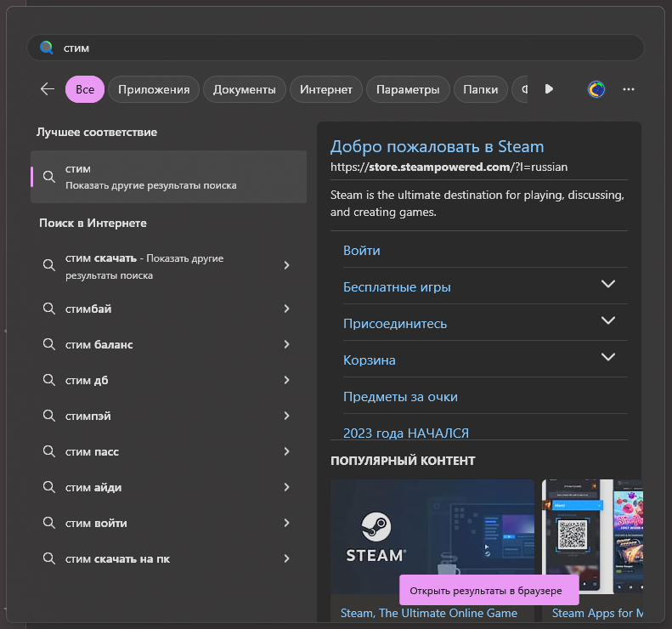Expand the 'Бесплатные игры' section

pos(608,284)
